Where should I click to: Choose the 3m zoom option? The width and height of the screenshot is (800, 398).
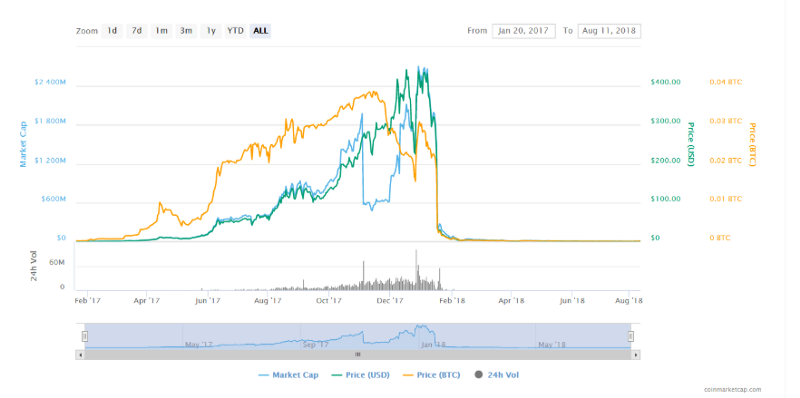coord(186,31)
